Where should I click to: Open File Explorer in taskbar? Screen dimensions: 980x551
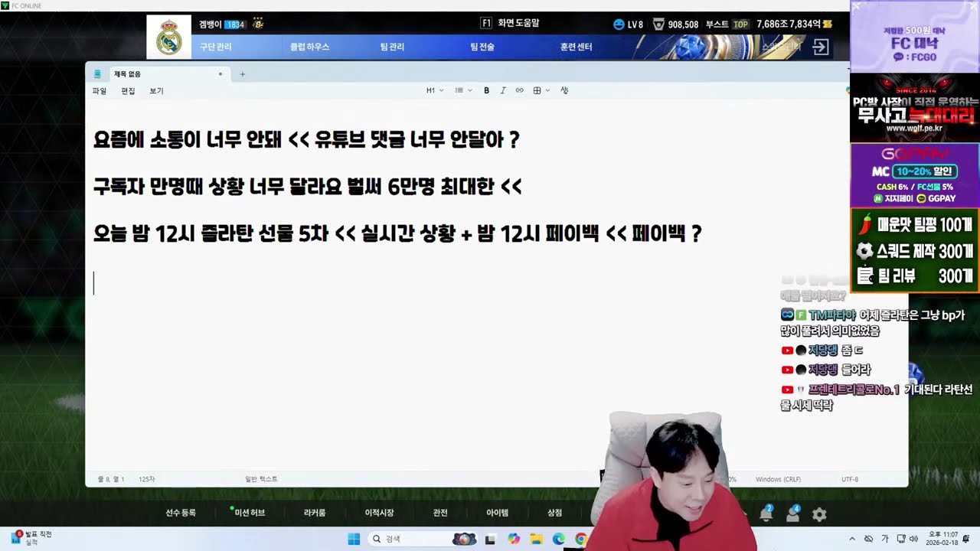coord(536,539)
